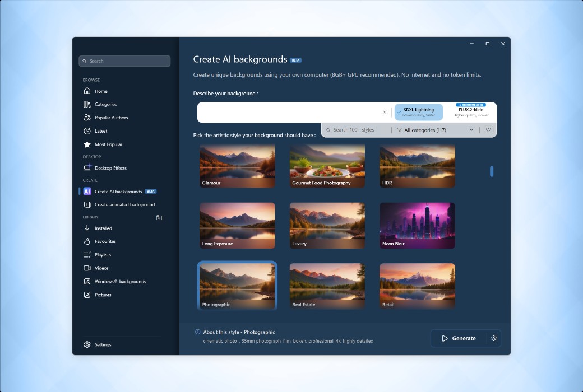
Task: Pick the Neon Noir style thumbnail
Action: click(417, 226)
